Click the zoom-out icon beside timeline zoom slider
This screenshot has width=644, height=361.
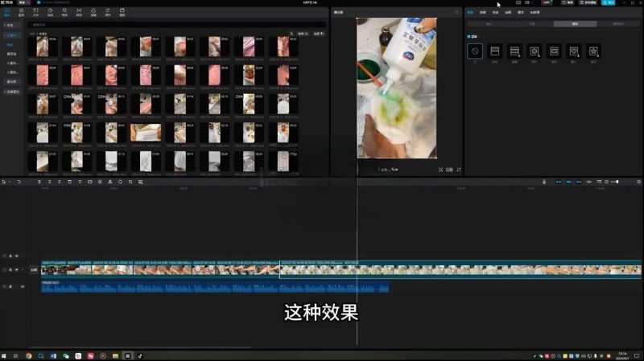point(607,182)
